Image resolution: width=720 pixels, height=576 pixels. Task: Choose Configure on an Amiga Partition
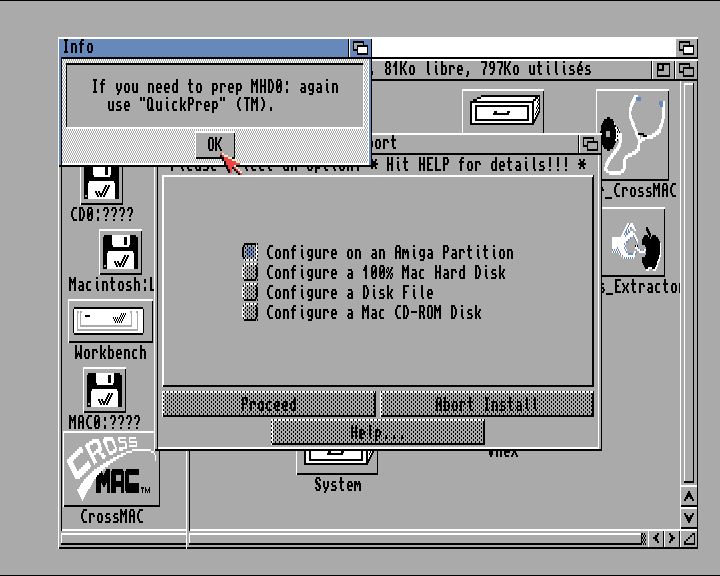point(250,253)
